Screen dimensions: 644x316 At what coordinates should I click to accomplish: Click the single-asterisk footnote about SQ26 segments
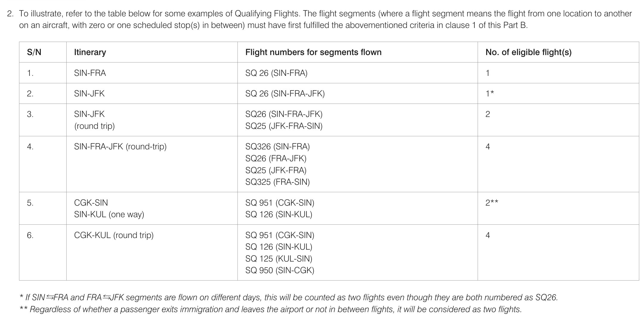[289, 298]
